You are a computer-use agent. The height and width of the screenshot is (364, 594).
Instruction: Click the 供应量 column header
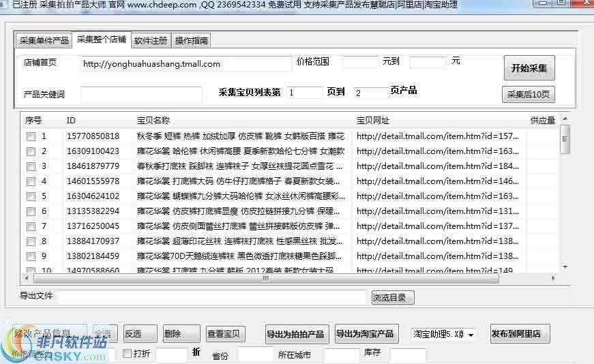[x=542, y=121]
